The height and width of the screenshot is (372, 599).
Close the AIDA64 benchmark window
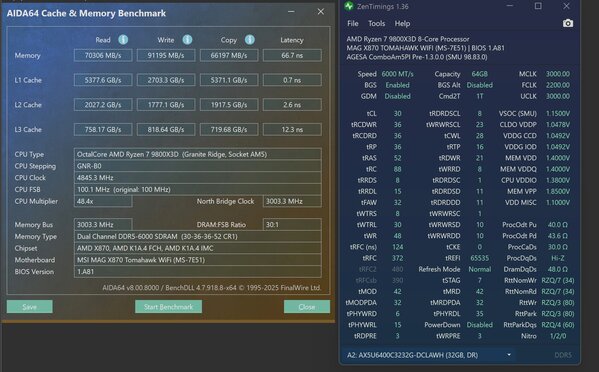321,12
